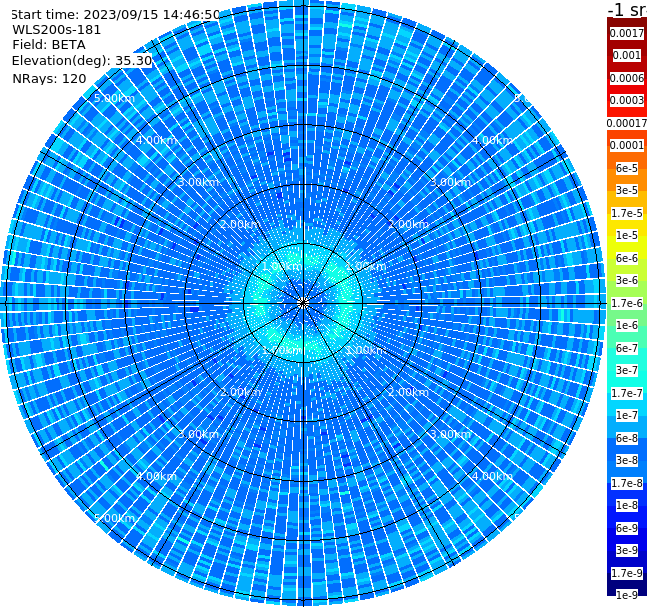
Task: Click the Start time 2023/09/15 14:46:50 label
Action: (x=116, y=14)
